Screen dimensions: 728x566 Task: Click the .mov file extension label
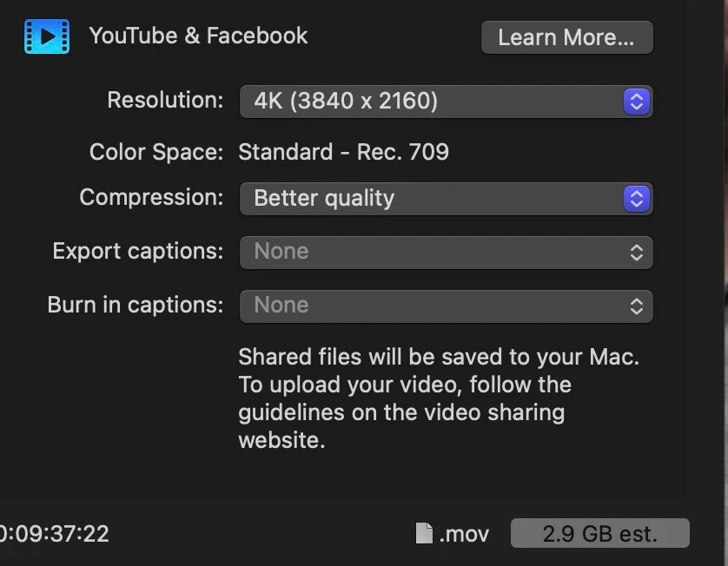pos(464,535)
